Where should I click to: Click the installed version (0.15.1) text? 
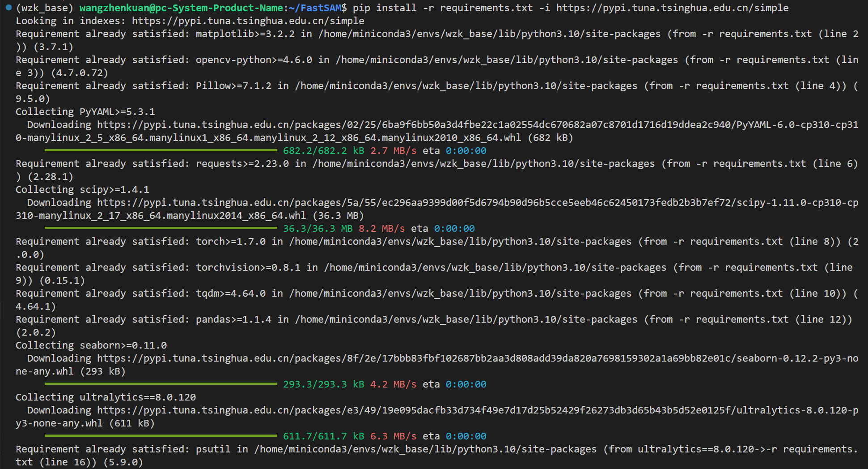point(62,281)
